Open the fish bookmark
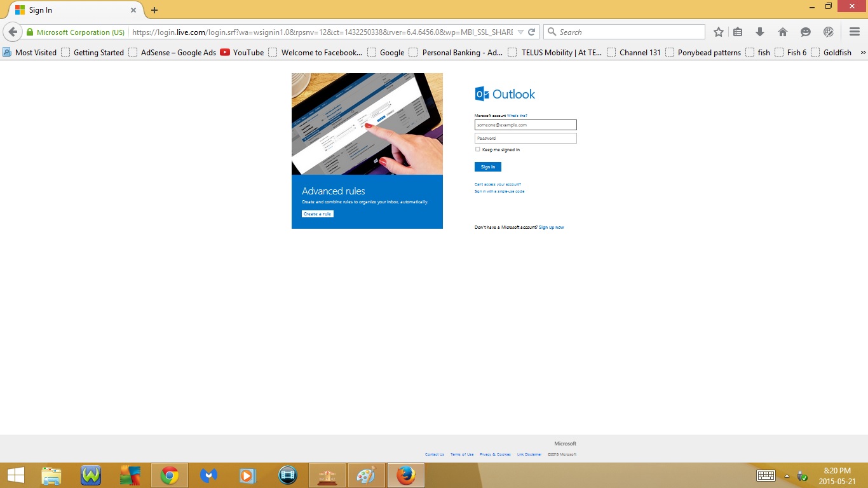Viewport: 868px width, 488px height. [758, 53]
